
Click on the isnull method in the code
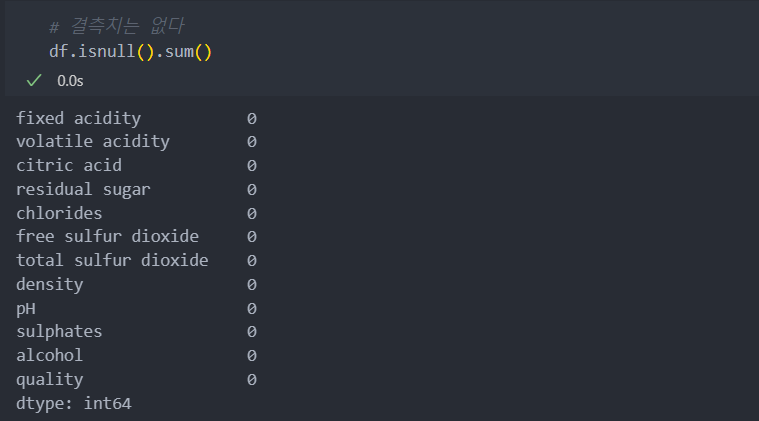pos(106,51)
